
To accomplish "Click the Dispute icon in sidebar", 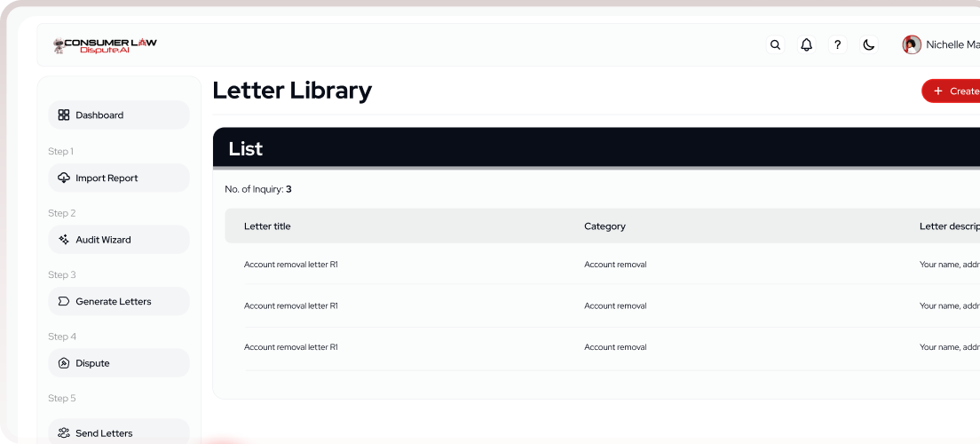I will [x=64, y=363].
